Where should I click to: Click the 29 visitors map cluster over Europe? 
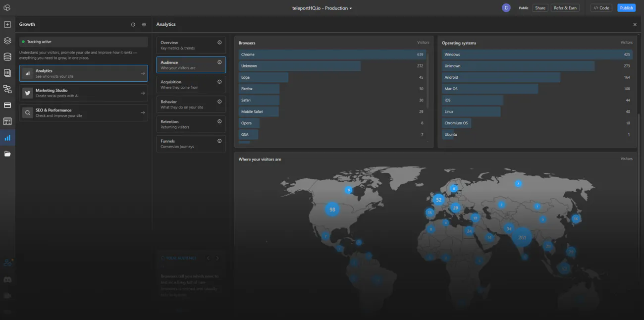click(x=455, y=208)
